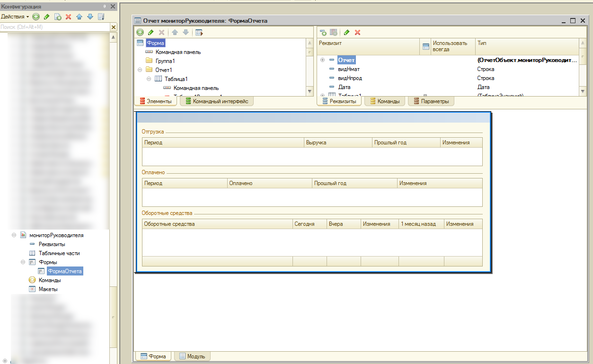Switch to the Командный интерфейс tab
The height and width of the screenshot is (364, 593).
pyautogui.click(x=217, y=101)
